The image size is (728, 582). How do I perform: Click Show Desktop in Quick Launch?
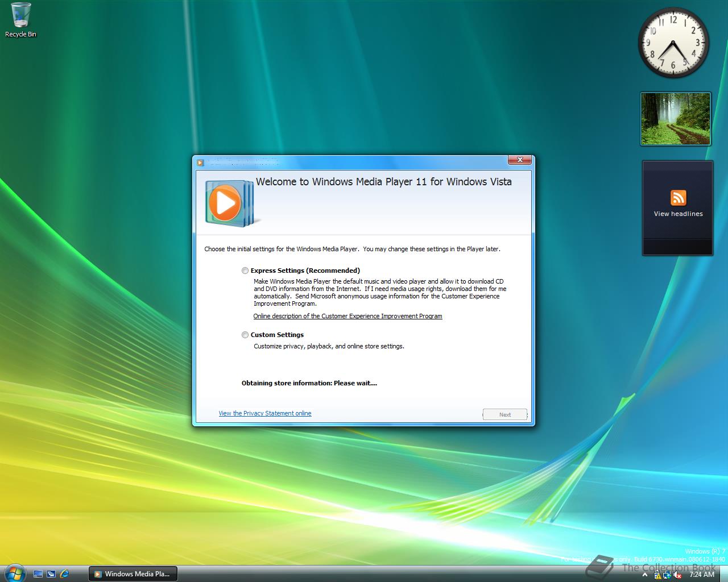[x=38, y=574]
